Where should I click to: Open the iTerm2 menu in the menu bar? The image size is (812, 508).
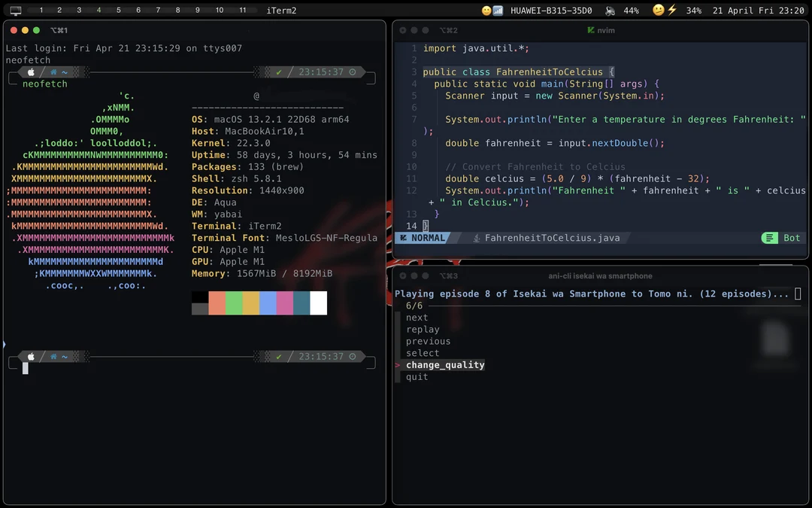[x=281, y=11]
